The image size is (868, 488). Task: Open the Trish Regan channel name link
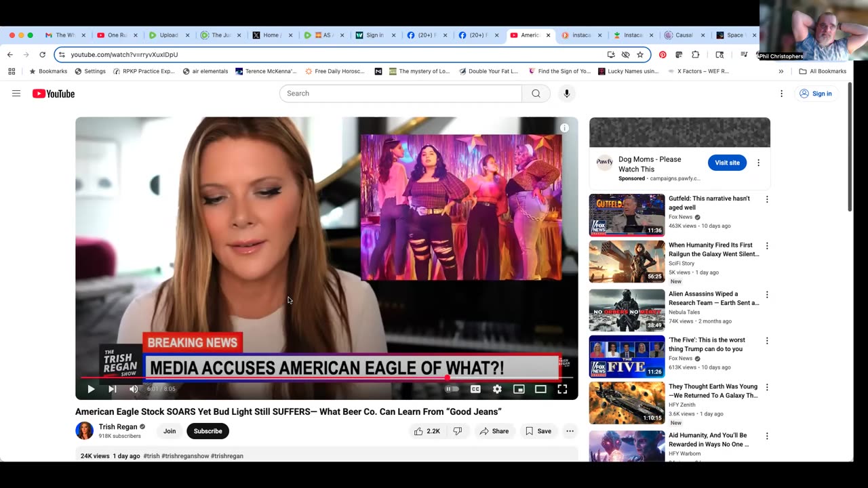coord(118,427)
